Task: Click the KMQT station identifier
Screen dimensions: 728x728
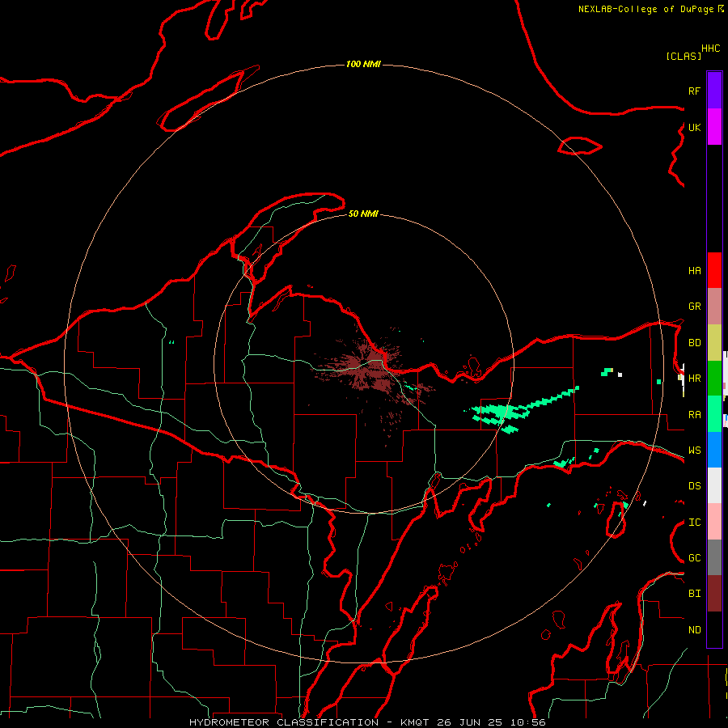Action: tap(412, 722)
